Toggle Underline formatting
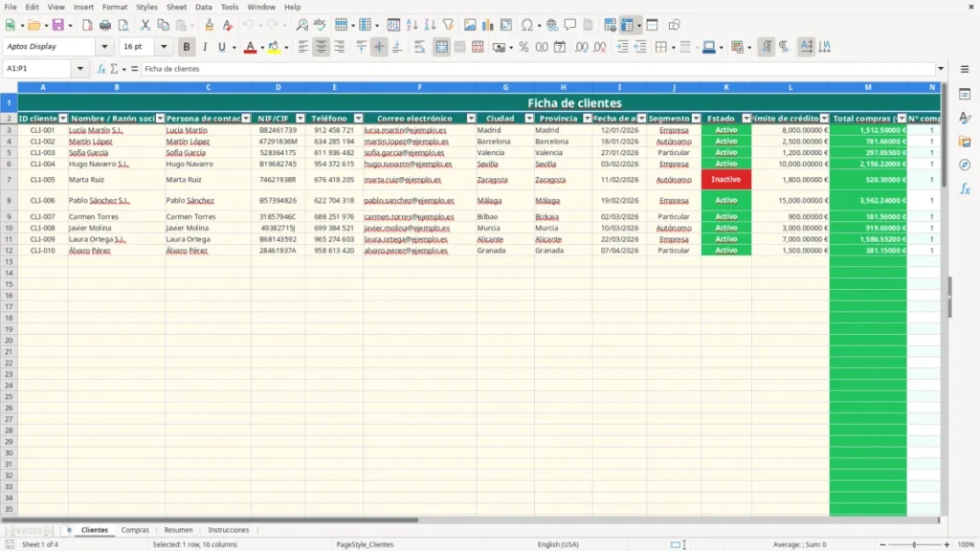980x551 pixels. (222, 47)
